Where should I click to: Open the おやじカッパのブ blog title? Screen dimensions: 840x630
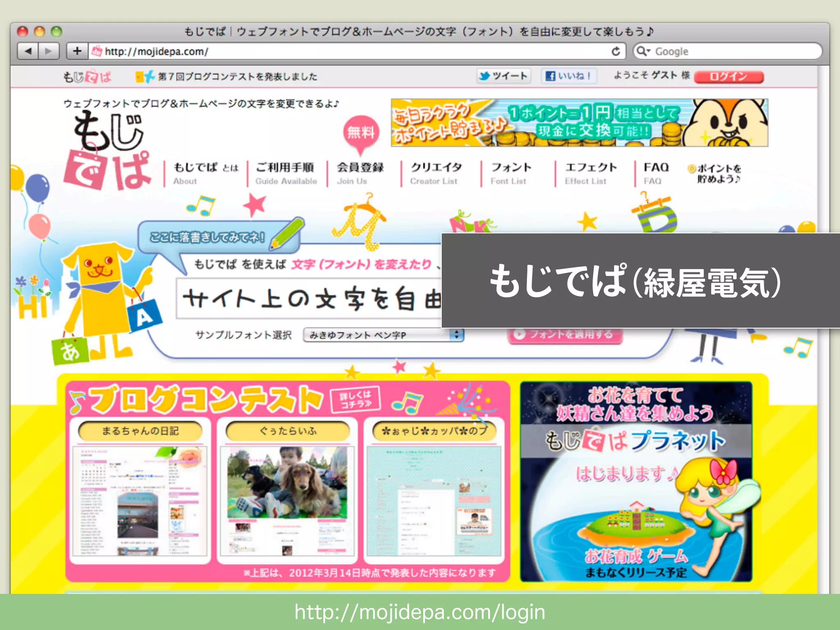tap(434, 431)
